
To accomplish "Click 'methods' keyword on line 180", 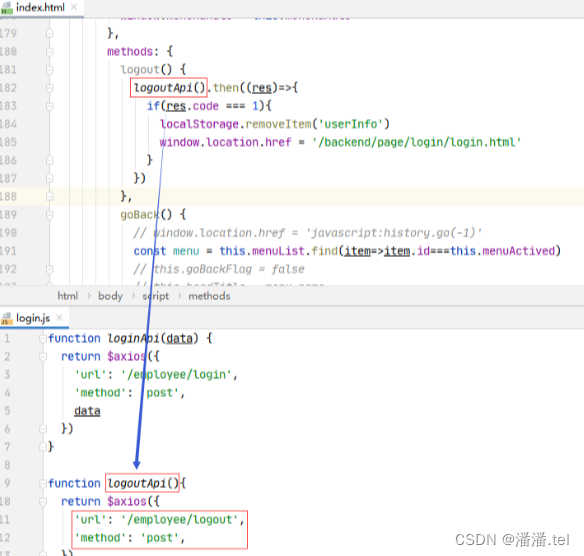I will [x=130, y=51].
